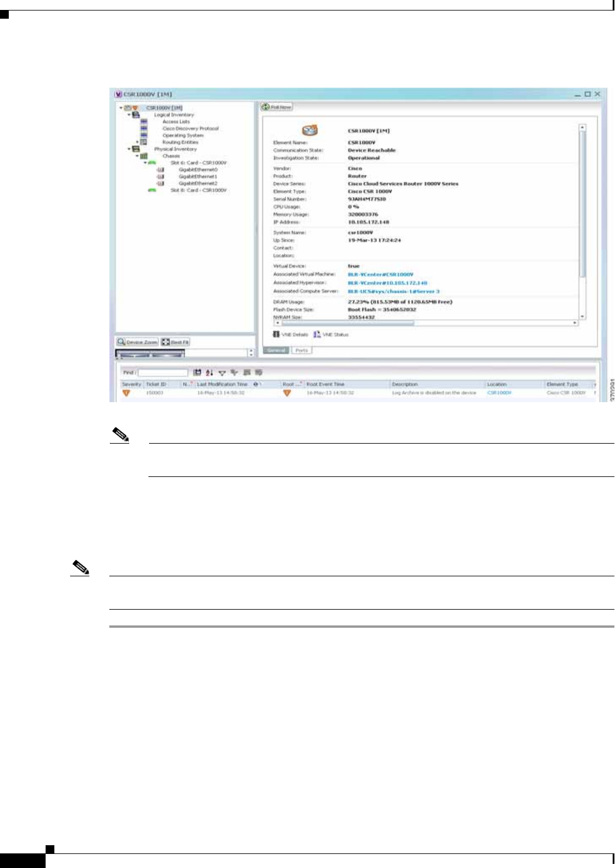This screenshot has width=615, height=868.
Task: Collapse the CSR1000V [1M] root node arrow
Action: [121, 108]
